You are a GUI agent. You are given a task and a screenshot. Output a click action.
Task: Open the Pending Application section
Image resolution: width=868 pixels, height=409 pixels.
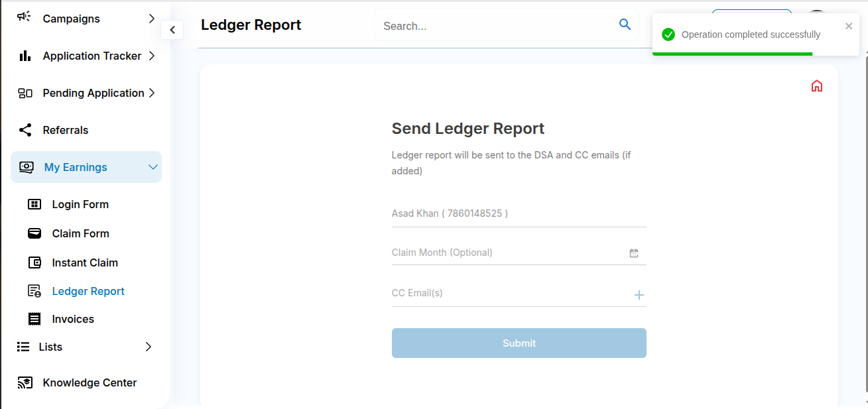point(93,93)
